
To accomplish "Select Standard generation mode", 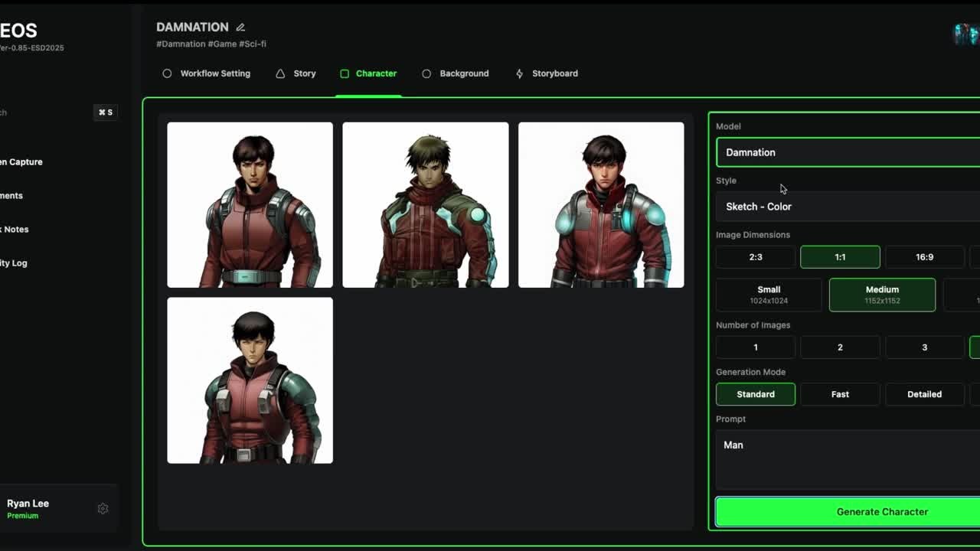I will pos(756,394).
